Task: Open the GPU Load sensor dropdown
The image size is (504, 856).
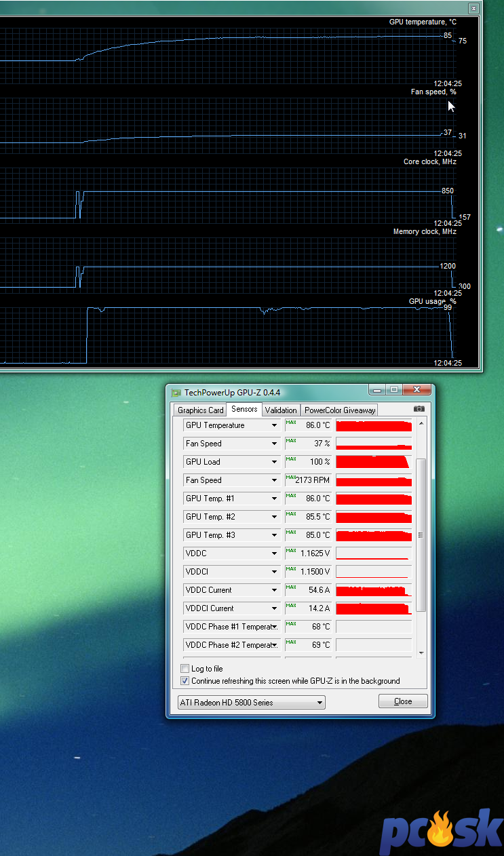Action: [232, 462]
